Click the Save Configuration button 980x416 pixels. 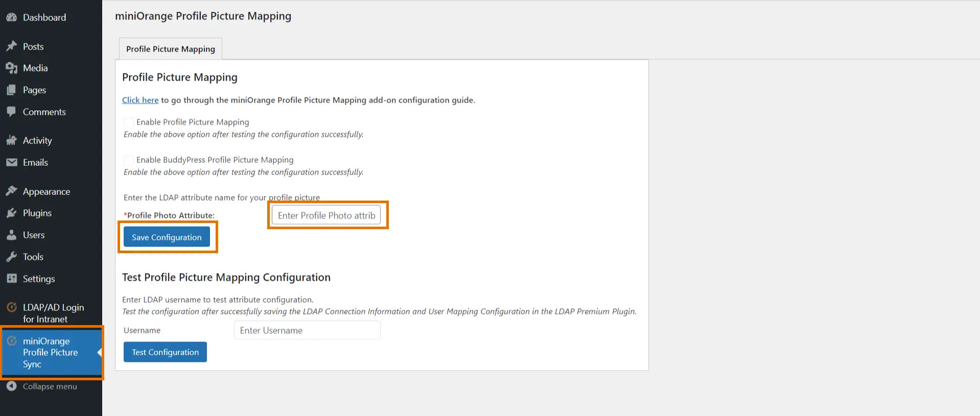pos(167,237)
